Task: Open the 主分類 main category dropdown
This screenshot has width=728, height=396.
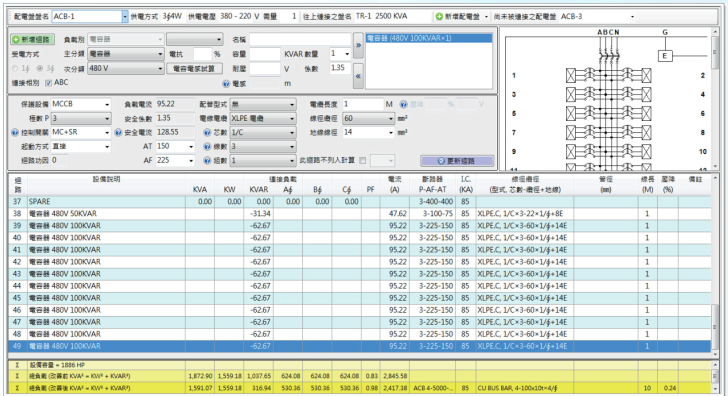Action: click(x=126, y=54)
